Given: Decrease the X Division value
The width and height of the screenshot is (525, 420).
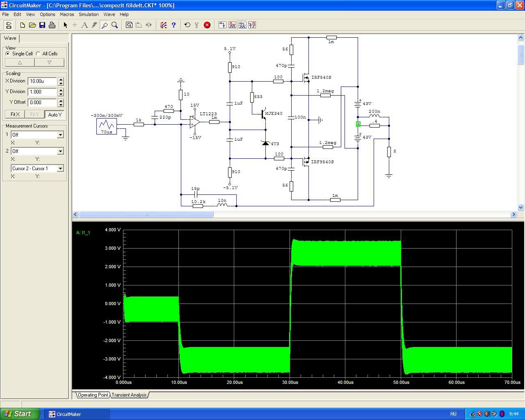Looking at the screenshot, I should click(61, 83).
